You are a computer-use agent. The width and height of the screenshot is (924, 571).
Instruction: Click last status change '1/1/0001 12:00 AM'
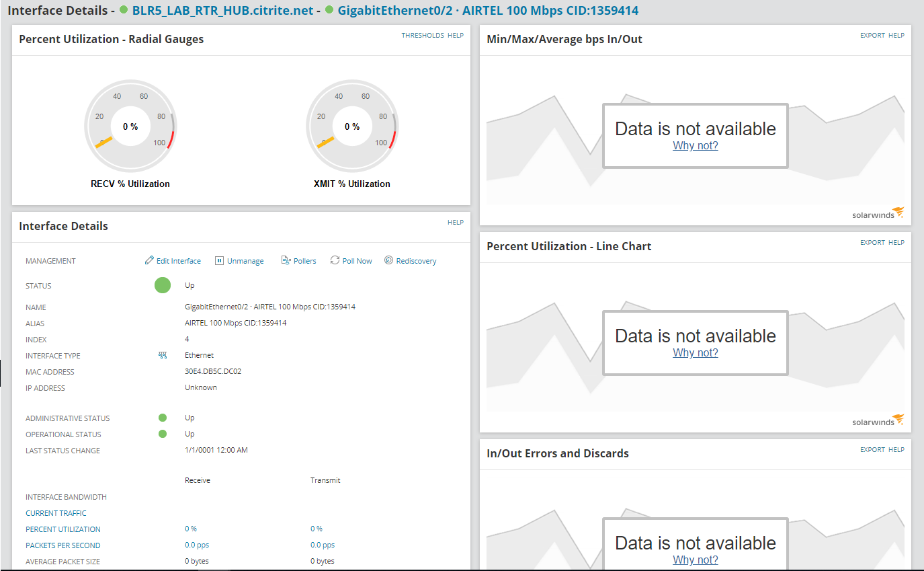pos(216,450)
